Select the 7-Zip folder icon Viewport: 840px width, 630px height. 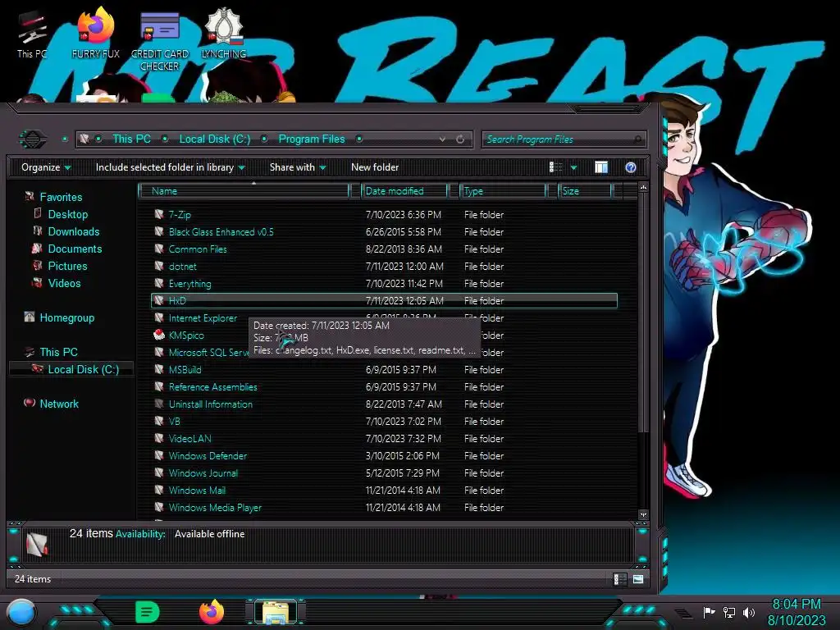(159, 214)
